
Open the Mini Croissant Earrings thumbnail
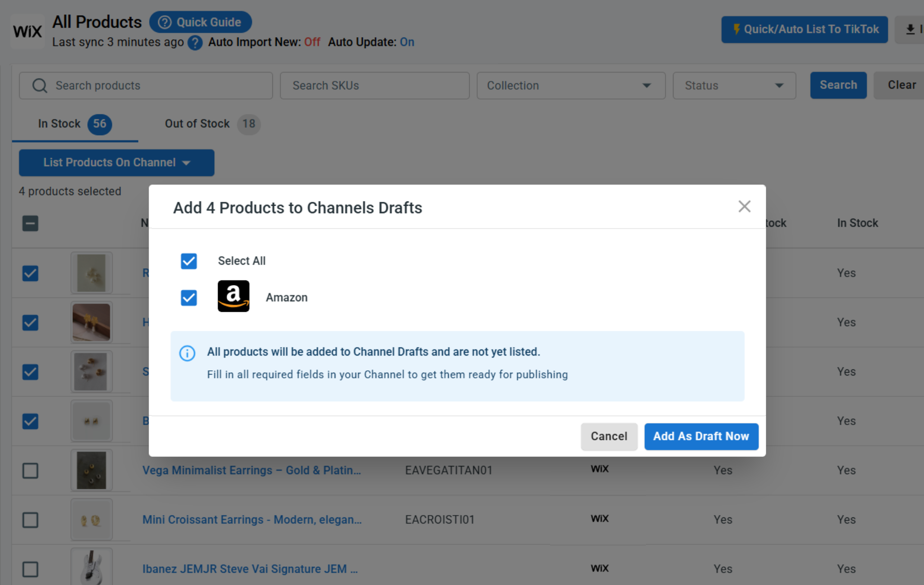click(91, 520)
